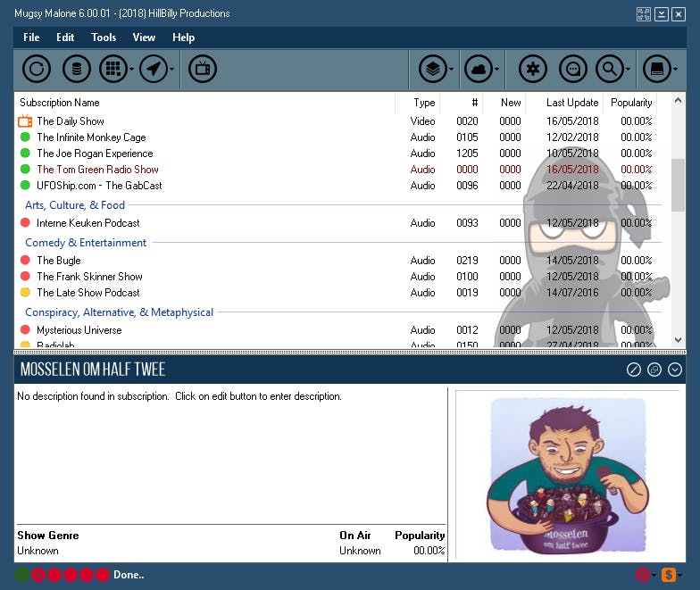Viewport: 700px width, 590px height.
Task: Open the Help menu
Action: coord(184,37)
